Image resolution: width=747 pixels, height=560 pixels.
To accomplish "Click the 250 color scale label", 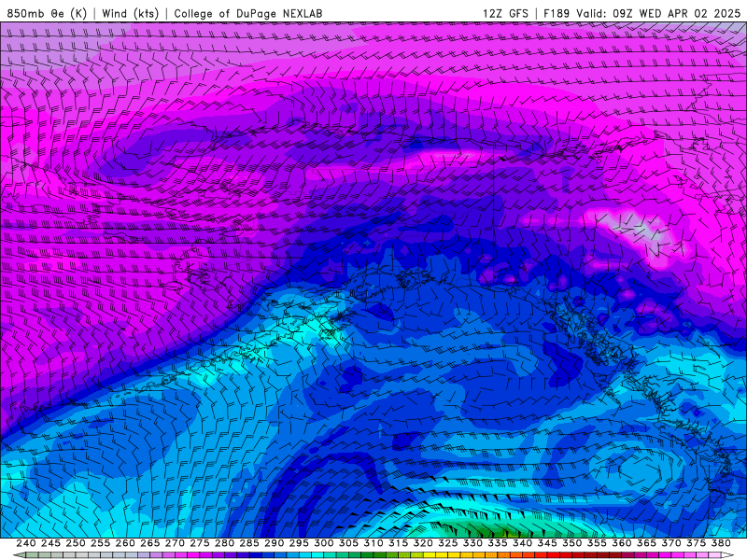I will point(76,543).
